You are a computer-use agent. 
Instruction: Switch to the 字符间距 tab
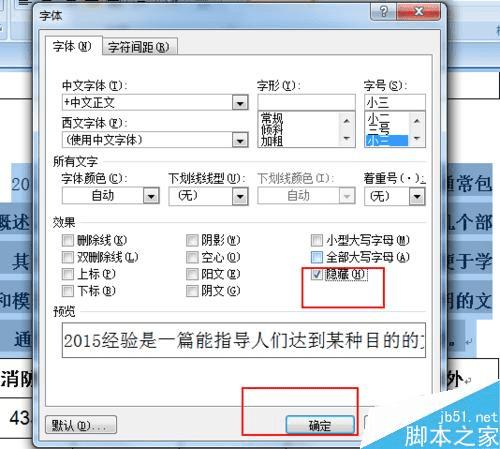[x=139, y=47]
